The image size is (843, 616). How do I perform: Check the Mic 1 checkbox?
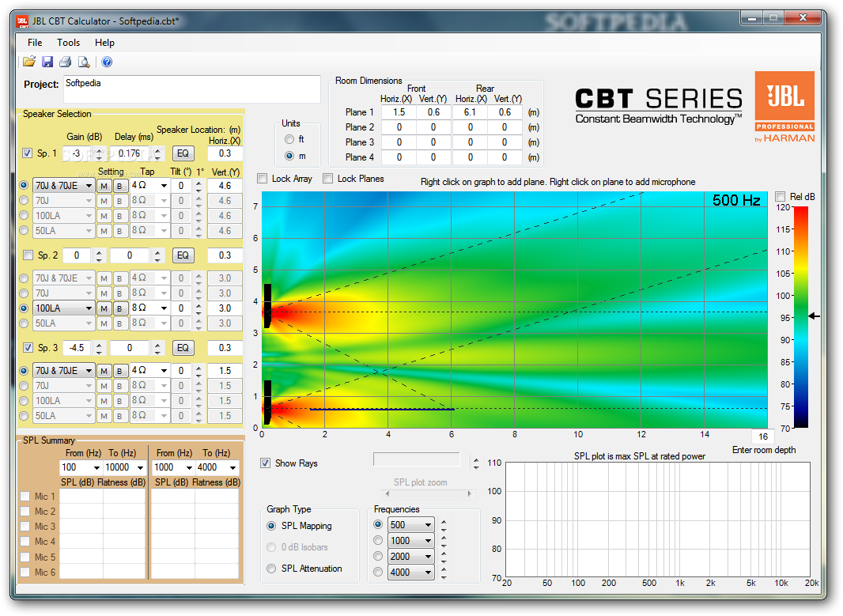tap(25, 496)
